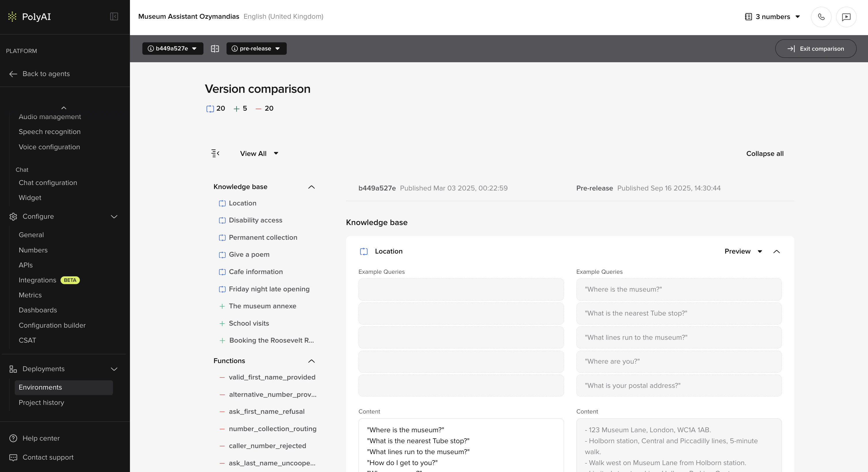The width and height of the screenshot is (868, 472).
Task: Open the chat test playback icon
Action: [x=846, y=16]
